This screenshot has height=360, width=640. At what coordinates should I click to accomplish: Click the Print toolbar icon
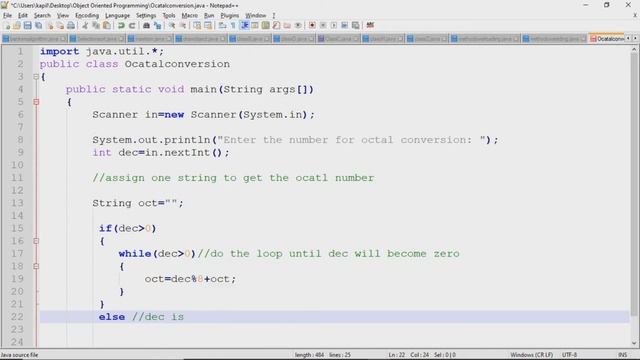tap(71, 25)
